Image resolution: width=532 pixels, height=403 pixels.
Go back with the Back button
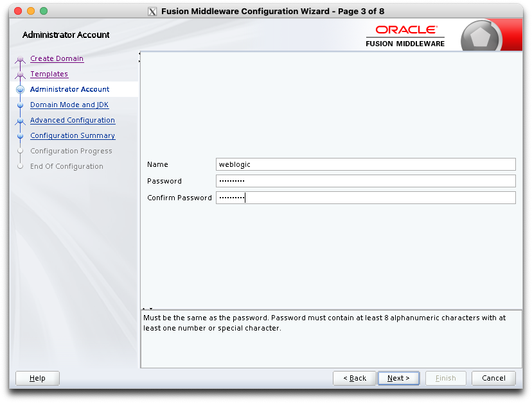coord(355,378)
